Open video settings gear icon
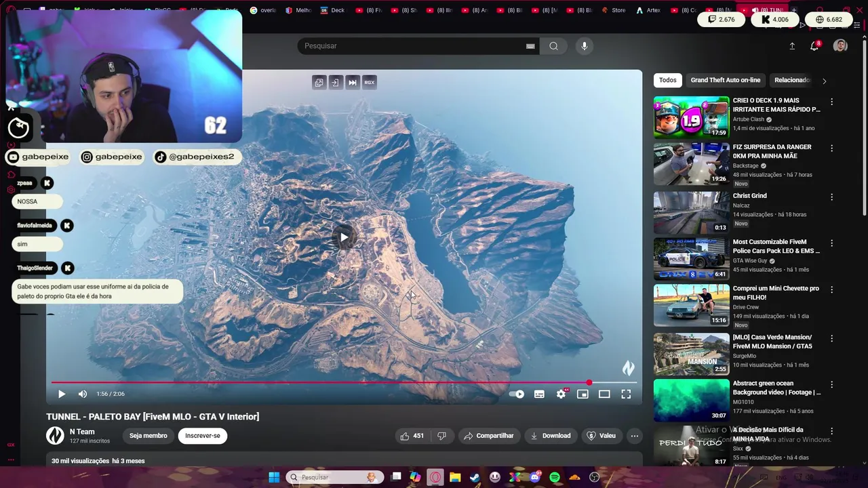 [x=561, y=394]
